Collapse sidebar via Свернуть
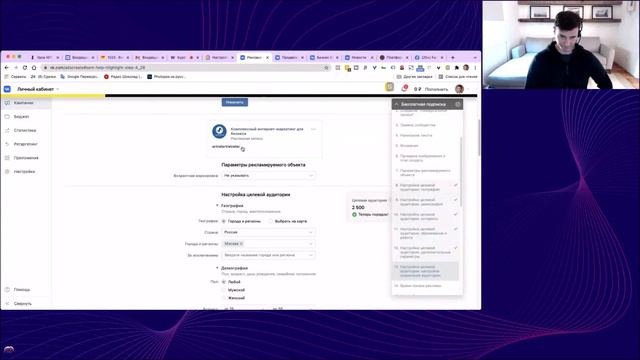Image resolution: width=640 pixels, height=360 pixels. pos(22,304)
